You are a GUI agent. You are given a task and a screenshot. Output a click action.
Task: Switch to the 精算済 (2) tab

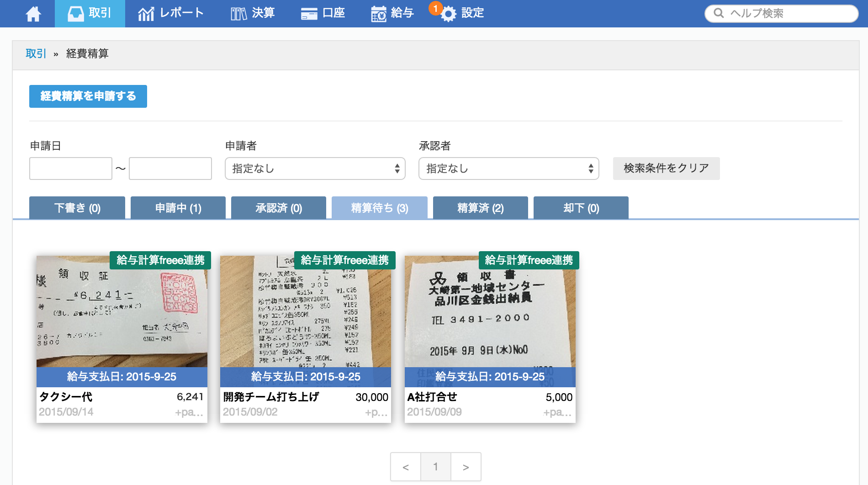pos(480,208)
